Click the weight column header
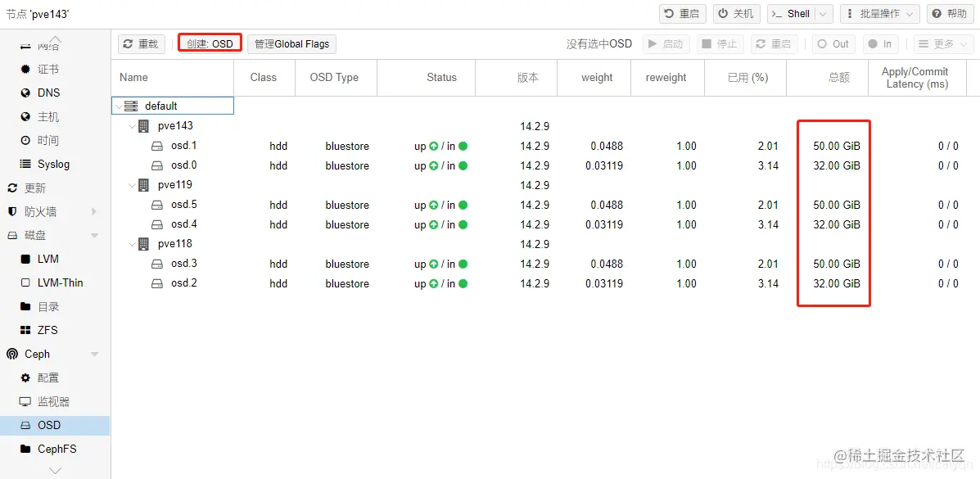Screen dimensions: 980x479 click(x=594, y=78)
